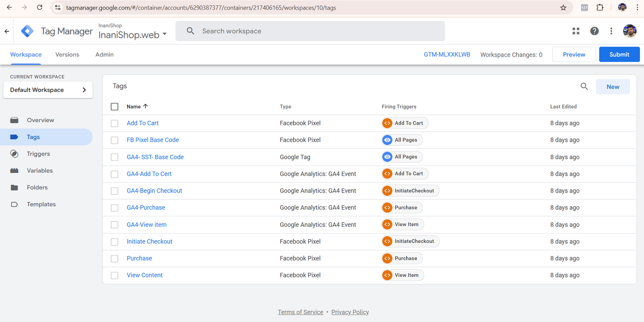
Task: Click trigger chip for Add To Cart tag
Action: click(405, 123)
